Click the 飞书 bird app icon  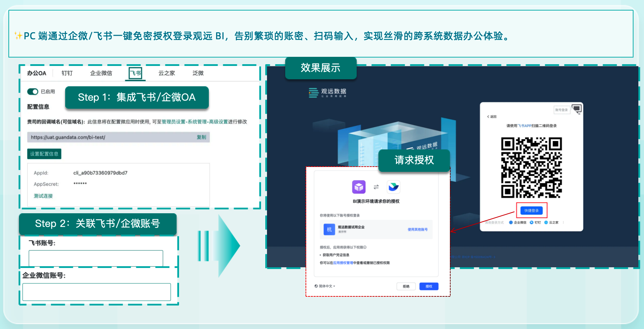click(393, 187)
